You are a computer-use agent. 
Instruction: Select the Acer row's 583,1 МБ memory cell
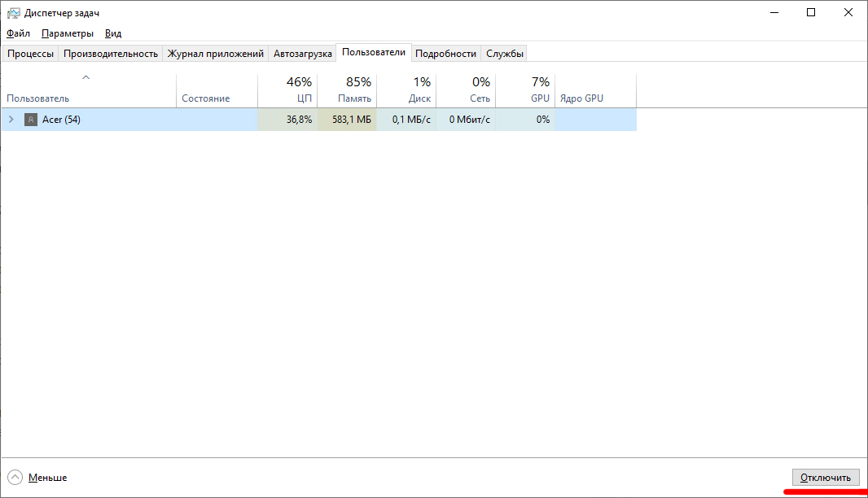click(347, 120)
